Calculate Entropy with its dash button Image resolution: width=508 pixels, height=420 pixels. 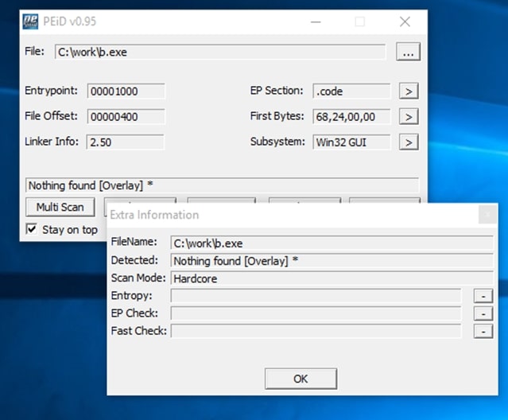coord(483,296)
